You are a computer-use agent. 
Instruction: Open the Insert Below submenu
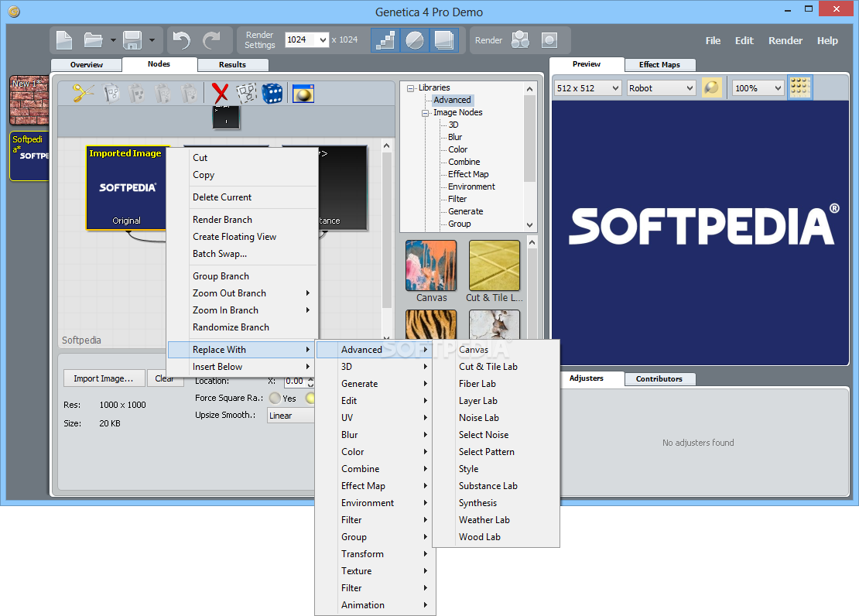point(242,367)
